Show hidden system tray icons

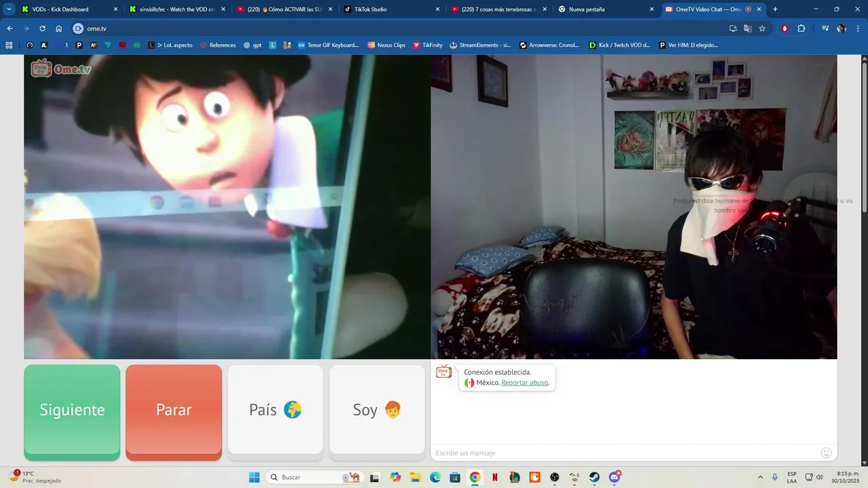coord(760,477)
